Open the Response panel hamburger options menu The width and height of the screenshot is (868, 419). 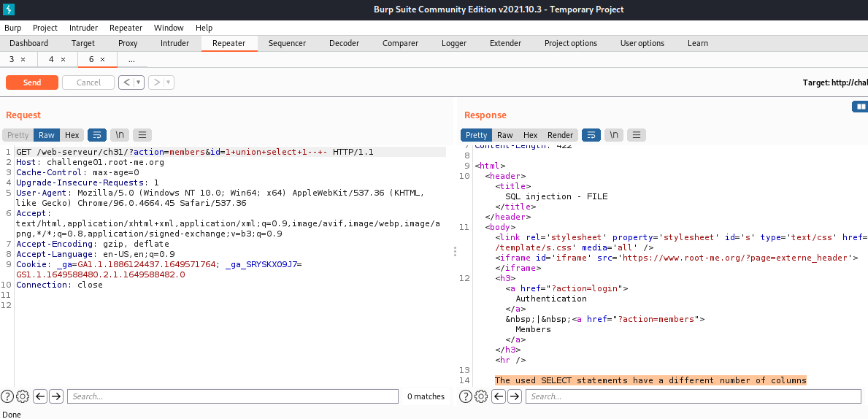coord(637,135)
